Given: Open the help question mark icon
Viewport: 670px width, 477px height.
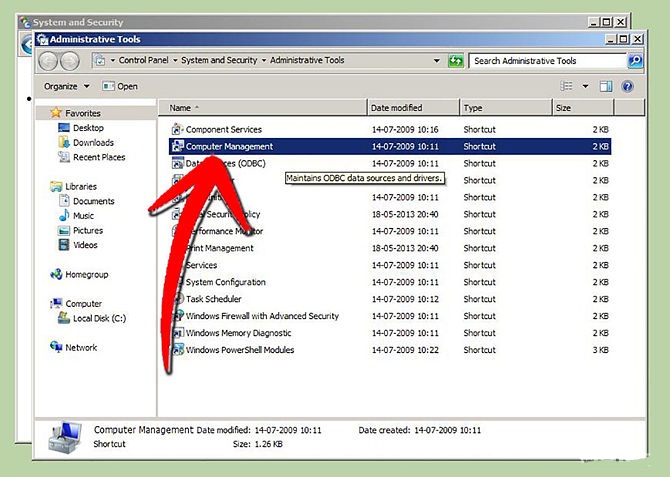Looking at the screenshot, I should (x=627, y=86).
